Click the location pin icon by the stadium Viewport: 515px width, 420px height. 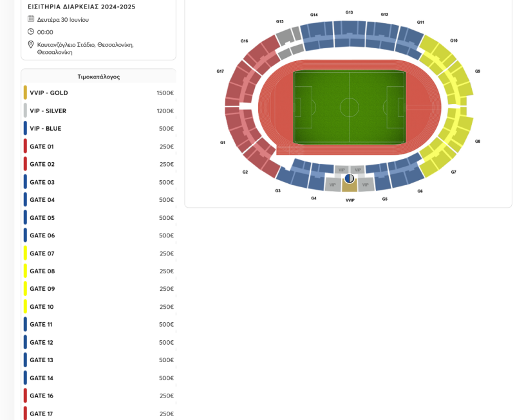[x=31, y=44]
